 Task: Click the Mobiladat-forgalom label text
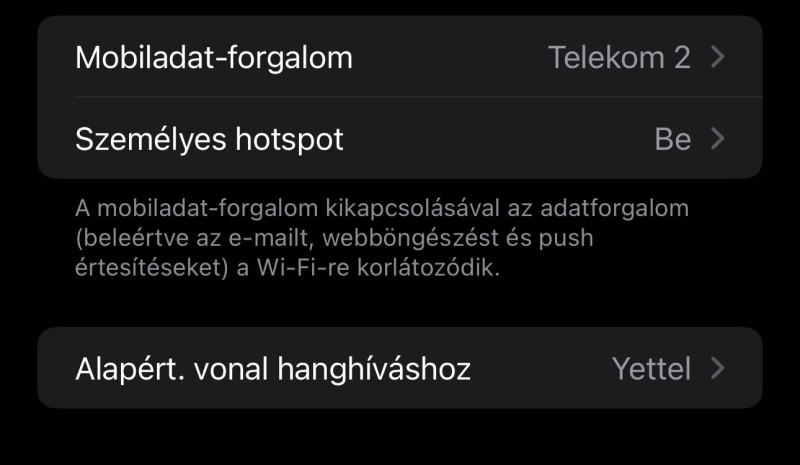coord(214,58)
